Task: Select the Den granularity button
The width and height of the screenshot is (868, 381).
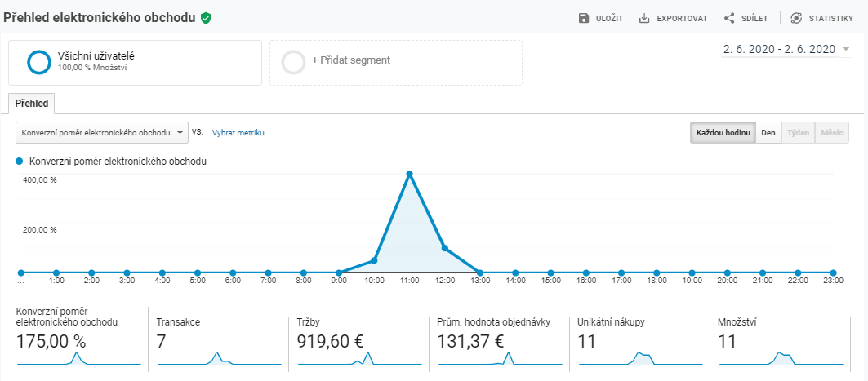Action: (768, 133)
